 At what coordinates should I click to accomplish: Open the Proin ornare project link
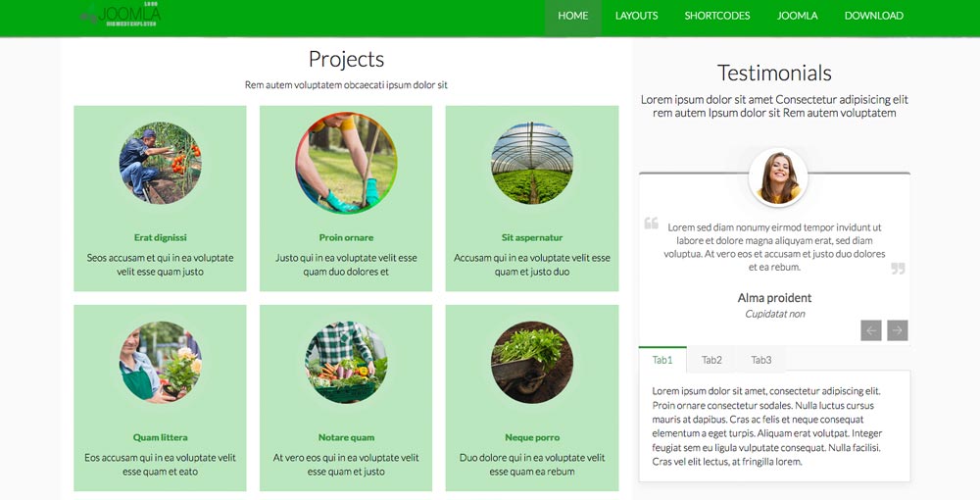point(346,237)
